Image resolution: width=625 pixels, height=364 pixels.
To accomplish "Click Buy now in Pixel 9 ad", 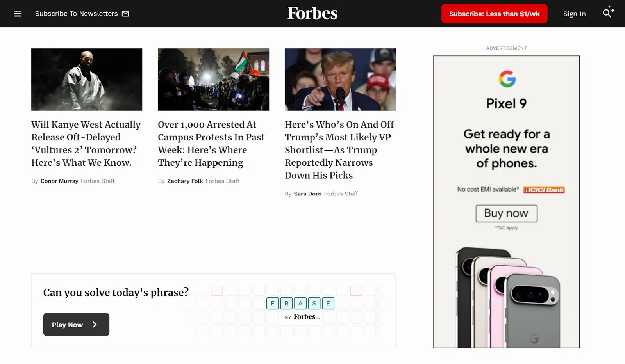I will click(507, 213).
